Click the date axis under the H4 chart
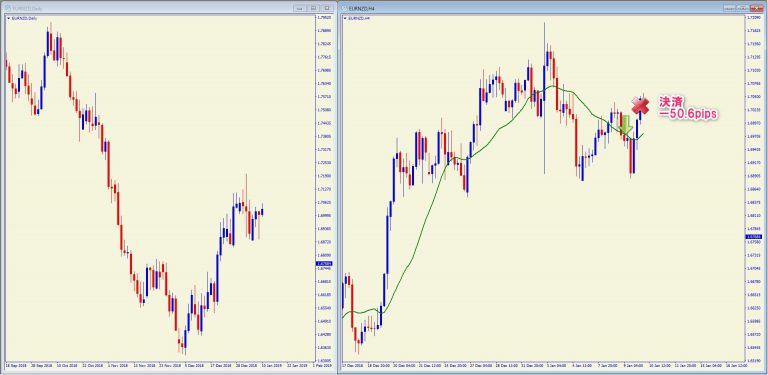 click(x=544, y=366)
